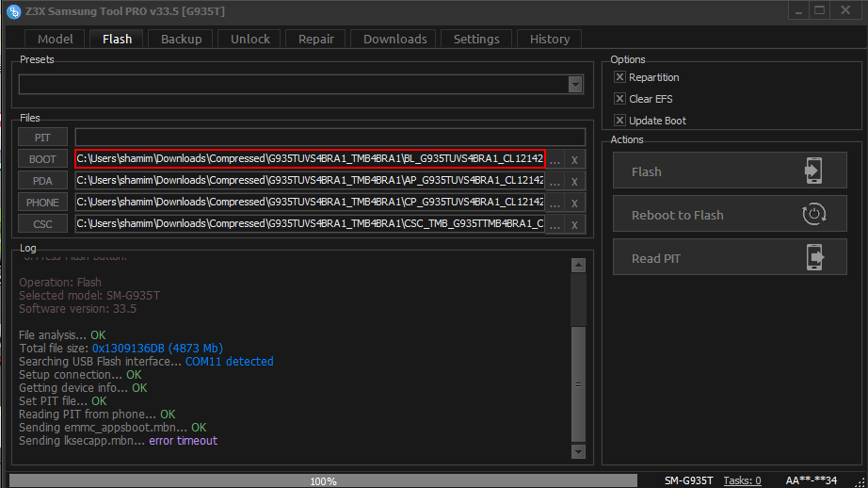Switch to the Model tab
This screenshot has width=868, height=488.
coord(55,39)
